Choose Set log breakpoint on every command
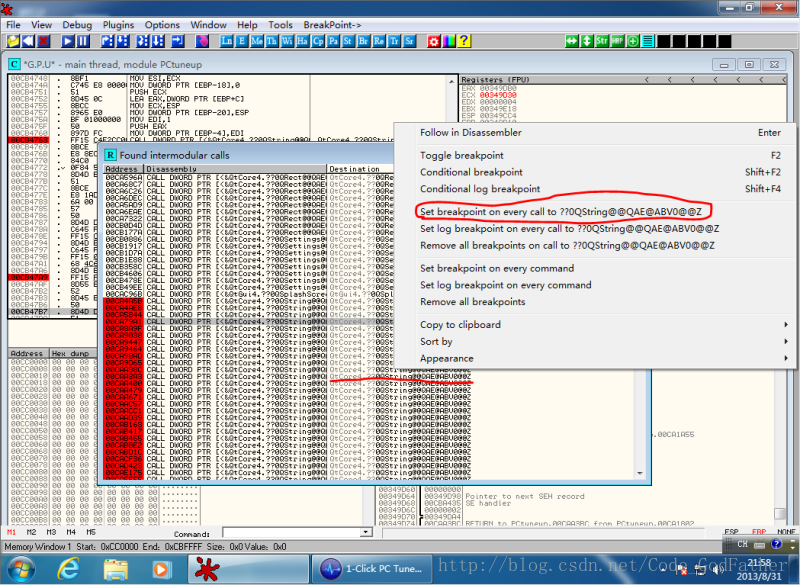800x585 pixels. tap(594, 285)
